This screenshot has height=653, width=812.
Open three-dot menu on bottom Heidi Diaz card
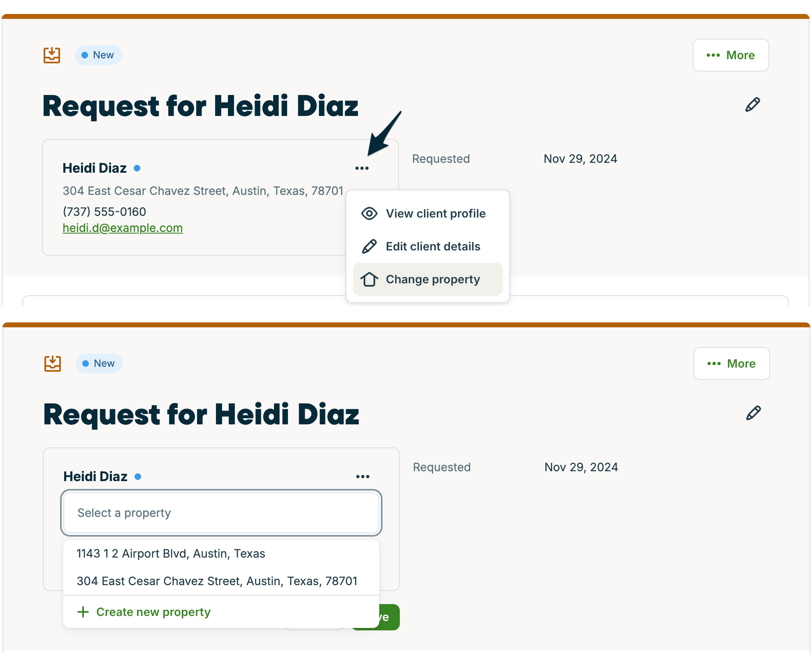click(362, 477)
